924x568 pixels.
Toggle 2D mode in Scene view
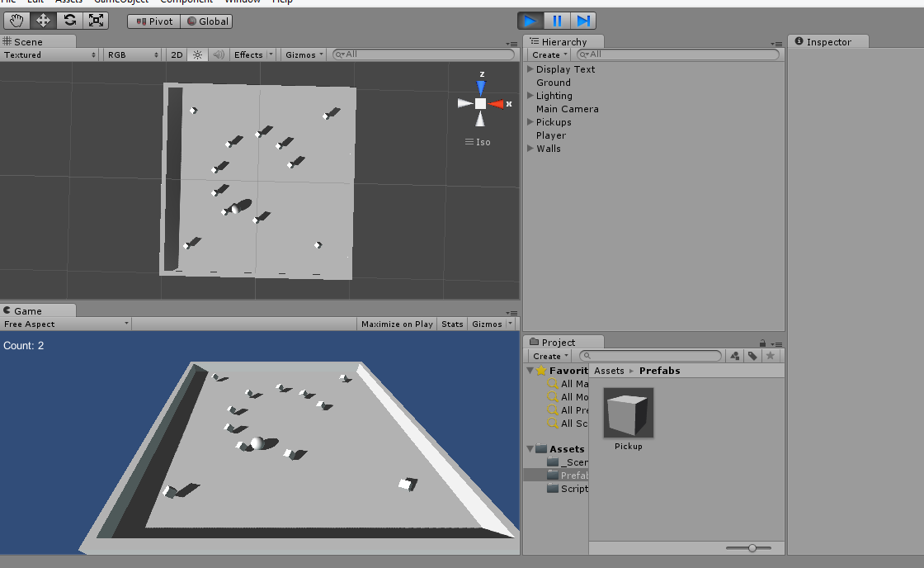pyautogui.click(x=177, y=54)
